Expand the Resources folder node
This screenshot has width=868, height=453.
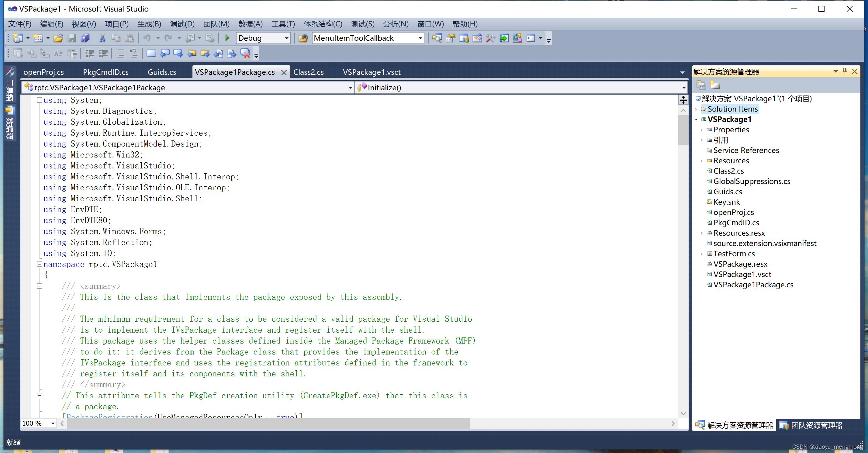click(x=702, y=161)
